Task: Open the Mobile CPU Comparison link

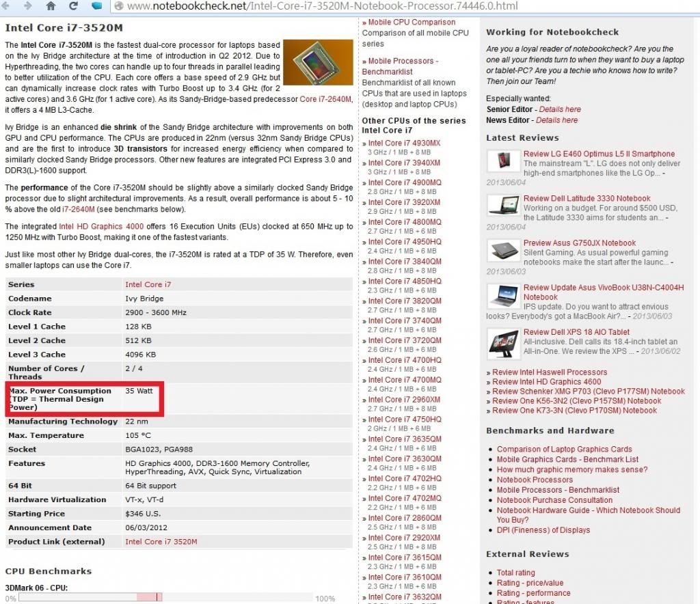Action: [x=412, y=23]
